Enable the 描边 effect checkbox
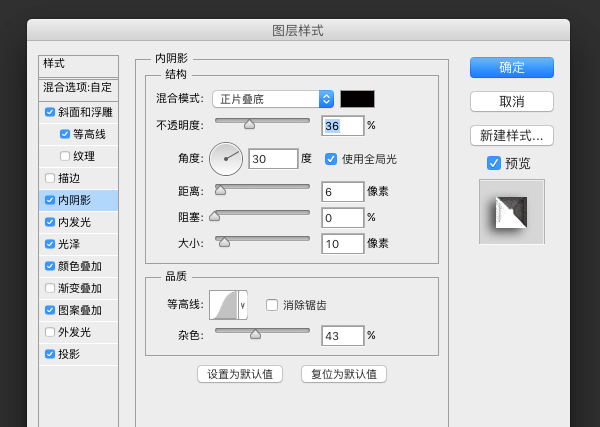Image resolution: width=600 pixels, height=427 pixels. [51, 178]
